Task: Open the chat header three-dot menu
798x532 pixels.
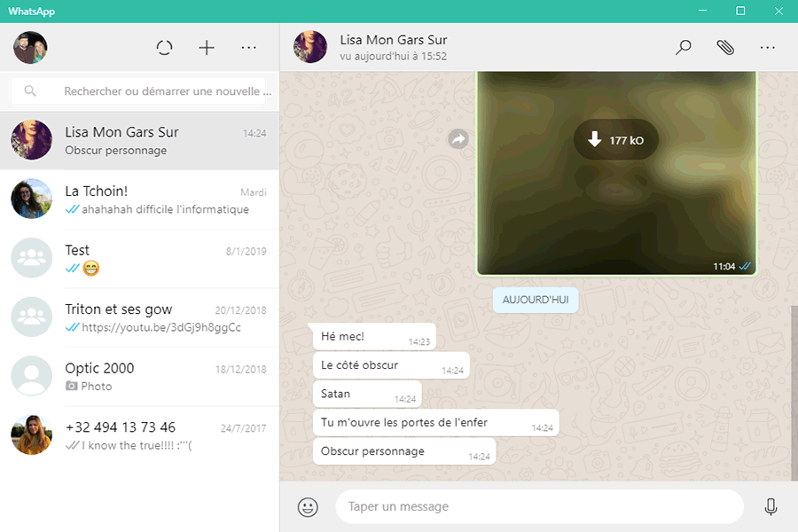Action: tap(768, 48)
